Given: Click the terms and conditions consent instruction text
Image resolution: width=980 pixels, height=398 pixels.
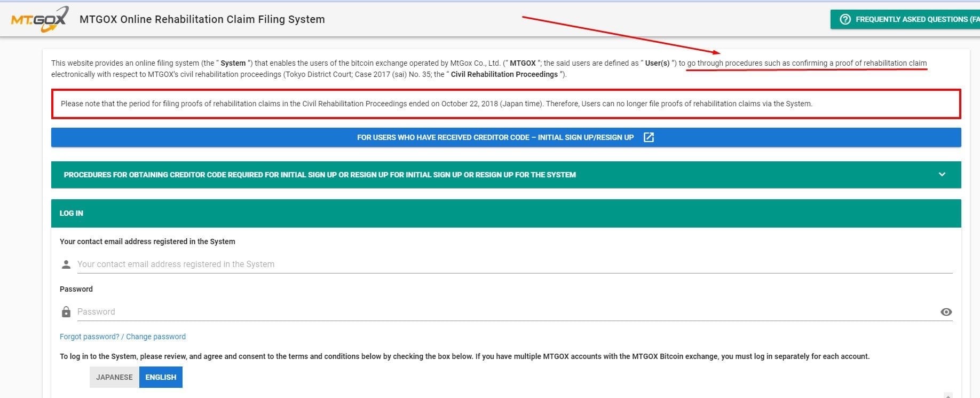Looking at the screenshot, I should coord(464,356).
